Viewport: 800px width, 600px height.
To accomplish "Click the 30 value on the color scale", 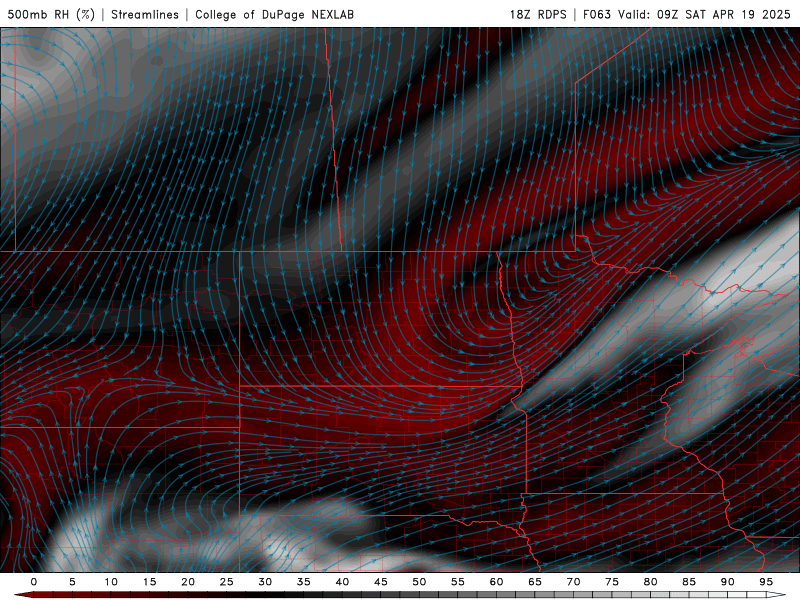I will click(x=265, y=582).
